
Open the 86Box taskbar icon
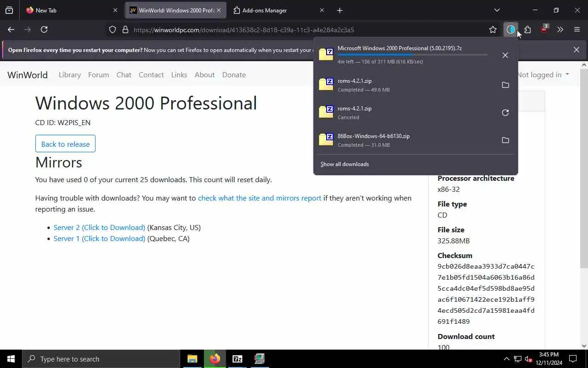pyautogui.click(x=260, y=359)
